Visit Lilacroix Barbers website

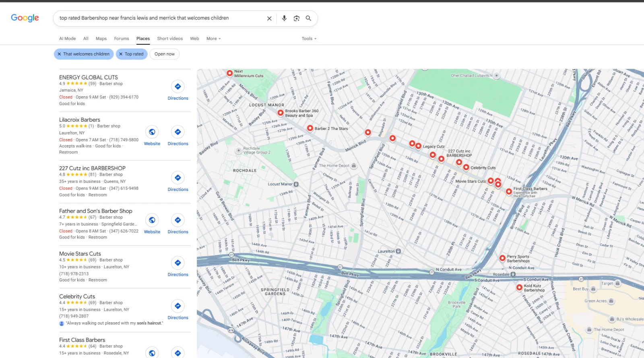click(152, 136)
